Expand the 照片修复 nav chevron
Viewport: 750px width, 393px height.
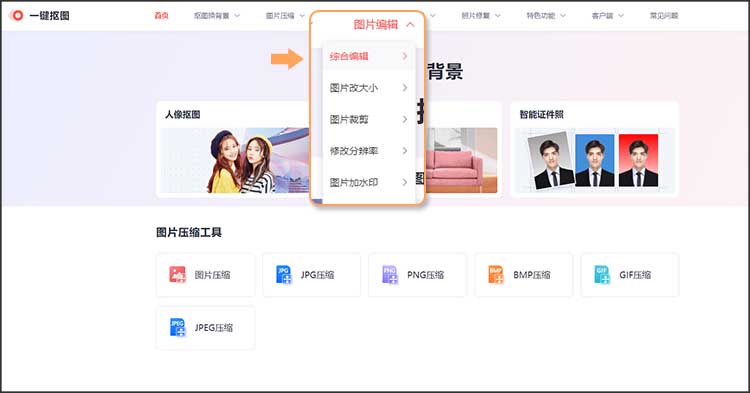tap(497, 16)
